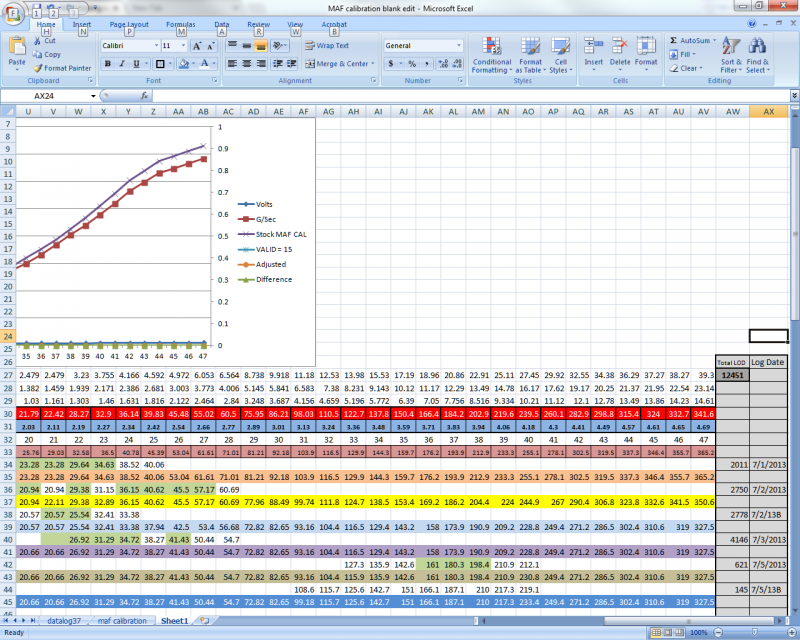800x640 pixels.
Task: Set top vertical alignment
Action: (x=232, y=45)
